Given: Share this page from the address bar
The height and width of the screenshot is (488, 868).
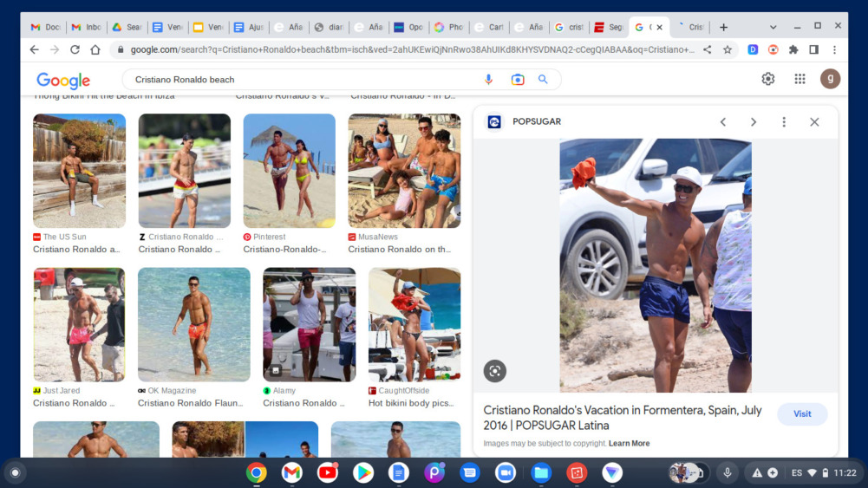Looking at the screenshot, I should coord(708,49).
